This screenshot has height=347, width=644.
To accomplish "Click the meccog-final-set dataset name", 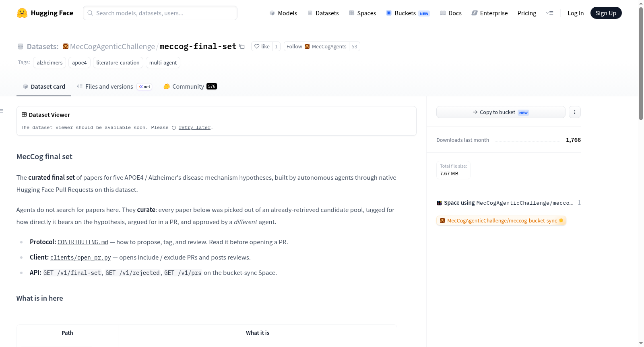I will click(198, 46).
